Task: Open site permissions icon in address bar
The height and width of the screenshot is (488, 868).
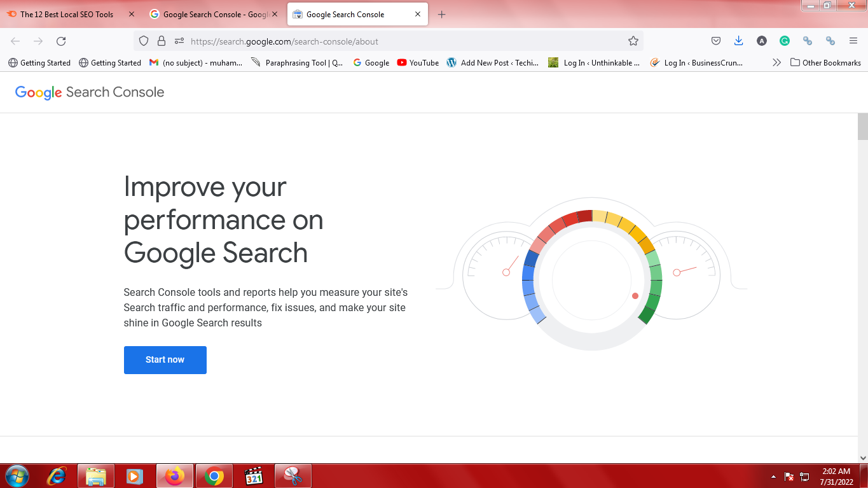Action: tap(179, 41)
